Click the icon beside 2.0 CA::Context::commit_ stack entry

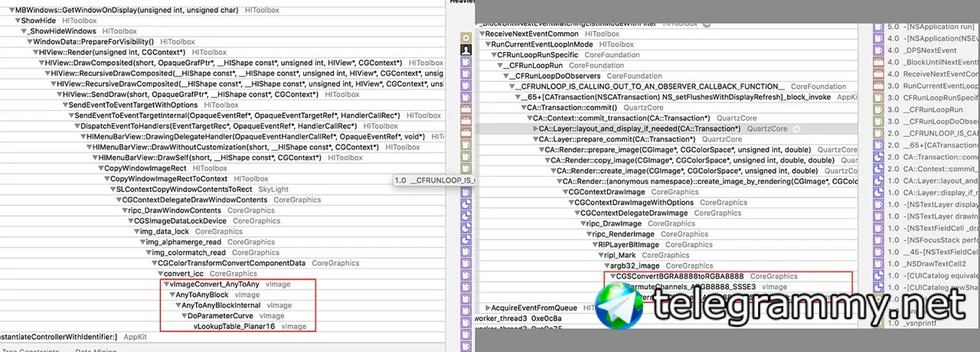pos(879,169)
